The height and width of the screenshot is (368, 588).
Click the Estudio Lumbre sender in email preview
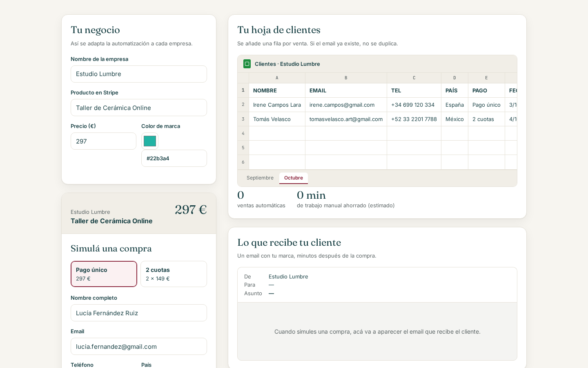[288, 276]
